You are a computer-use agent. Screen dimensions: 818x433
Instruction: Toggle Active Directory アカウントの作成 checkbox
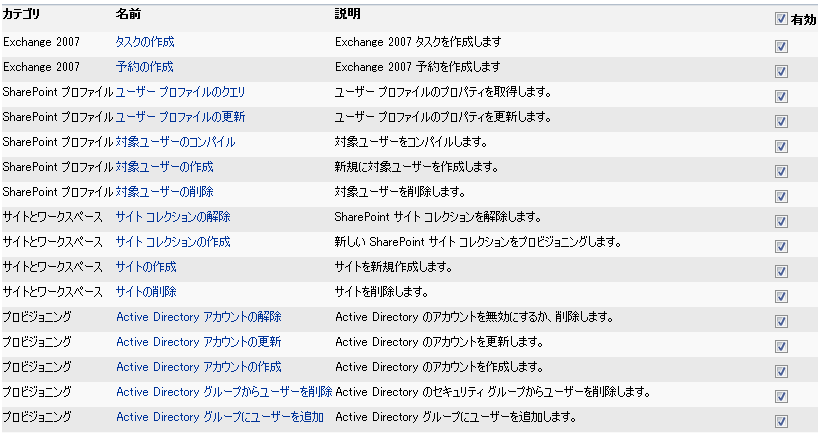(781, 372)
